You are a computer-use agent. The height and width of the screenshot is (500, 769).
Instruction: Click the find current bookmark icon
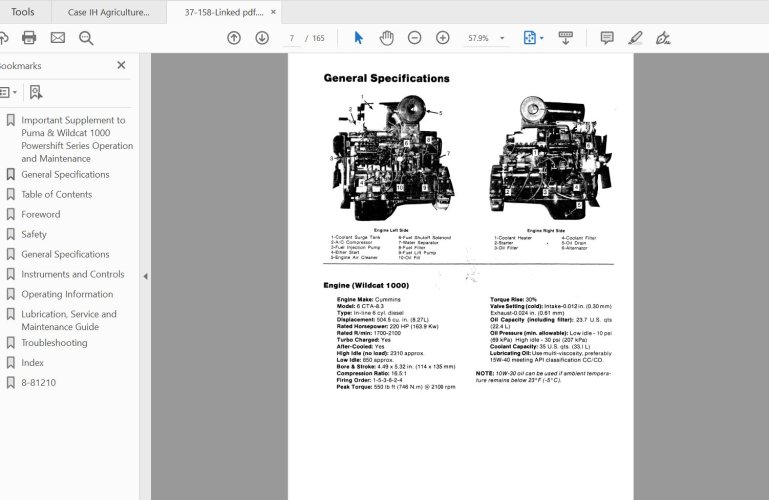click(36, 92)
